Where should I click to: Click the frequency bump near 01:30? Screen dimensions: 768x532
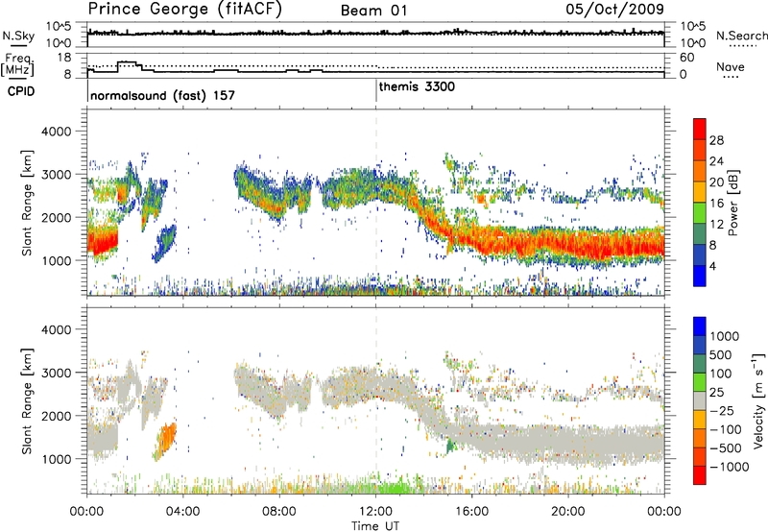[x=130, y=63]
